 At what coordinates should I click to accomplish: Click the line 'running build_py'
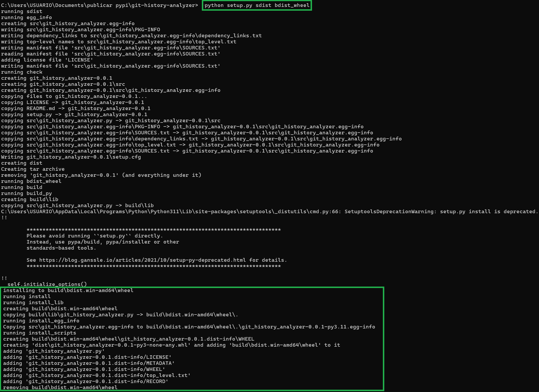[x=27, y=193]
